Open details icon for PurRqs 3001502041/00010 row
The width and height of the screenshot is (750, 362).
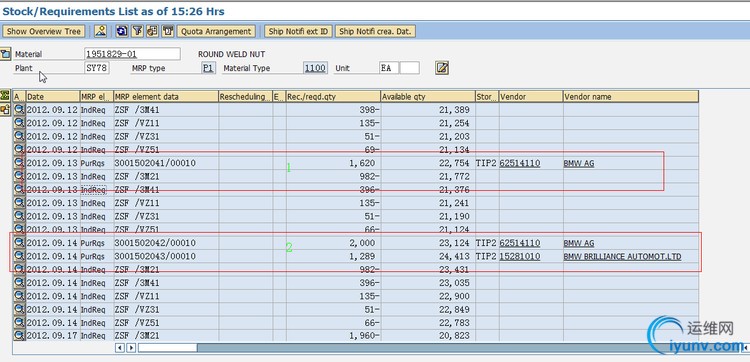[x=19, y=163]
